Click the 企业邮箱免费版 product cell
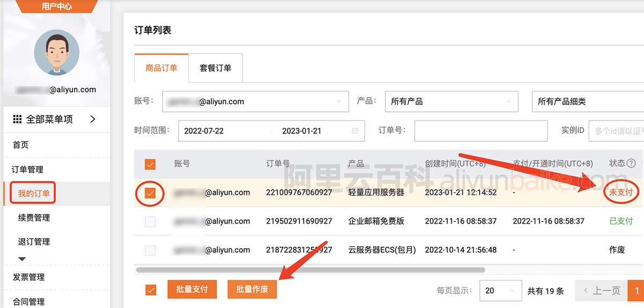Screen dimensions: 644x308 pyautogui.click(x=376, y=221)
